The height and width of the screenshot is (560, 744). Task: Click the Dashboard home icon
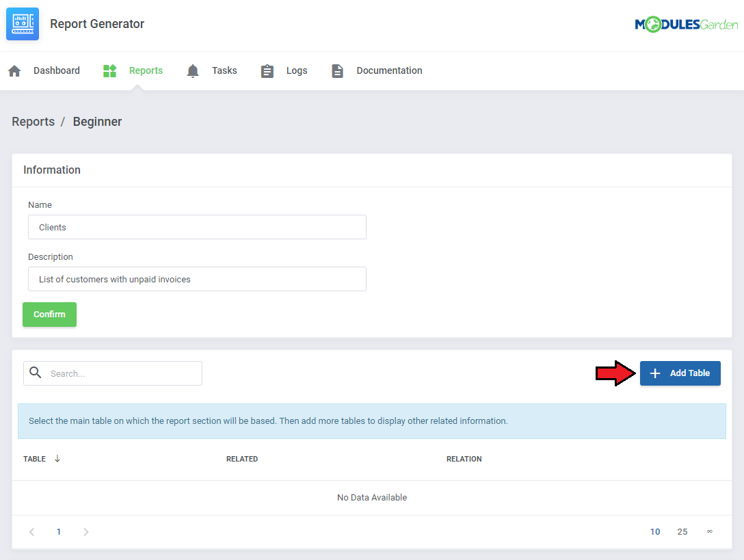[15, 70]
